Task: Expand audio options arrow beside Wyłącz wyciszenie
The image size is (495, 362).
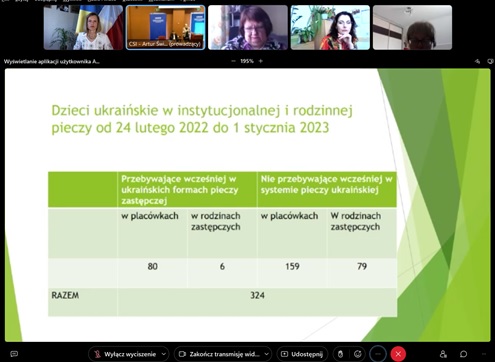Action: click(164, 354)
